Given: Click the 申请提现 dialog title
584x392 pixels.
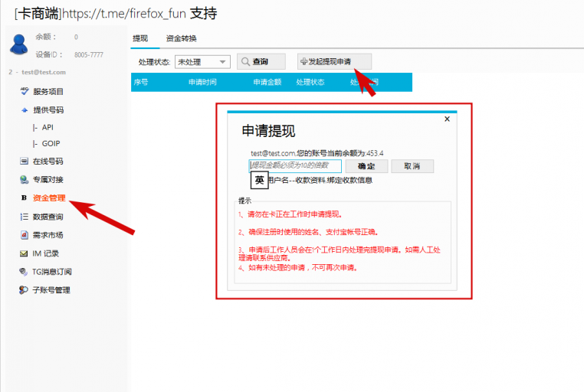Looking at the screenshot, I should point(268,131).
